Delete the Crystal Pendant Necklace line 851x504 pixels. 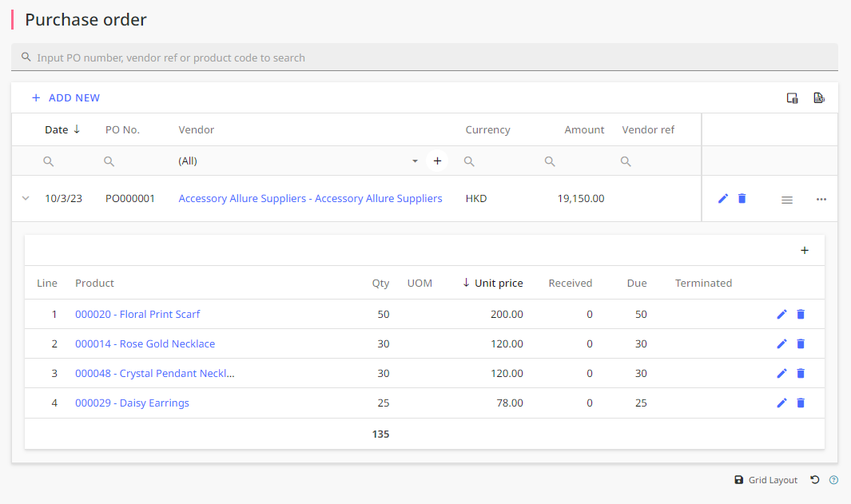801,373
